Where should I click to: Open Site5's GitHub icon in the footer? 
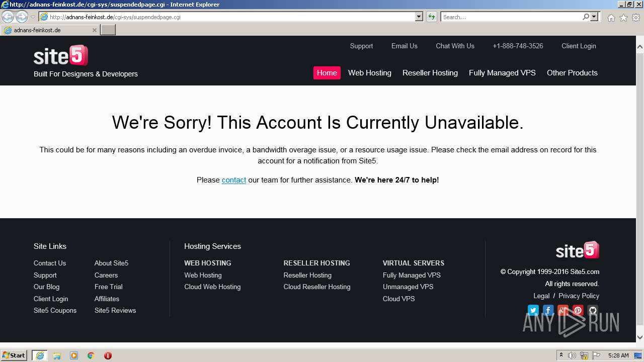[593, 310]
